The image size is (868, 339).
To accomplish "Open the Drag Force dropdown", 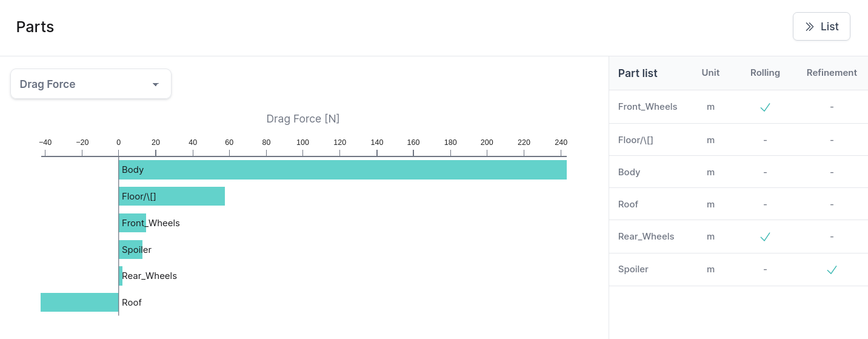I will coord(91,84).
